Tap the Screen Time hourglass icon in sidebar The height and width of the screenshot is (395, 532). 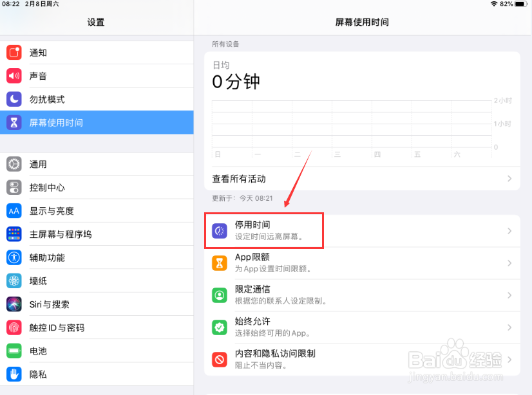[14, 123]
